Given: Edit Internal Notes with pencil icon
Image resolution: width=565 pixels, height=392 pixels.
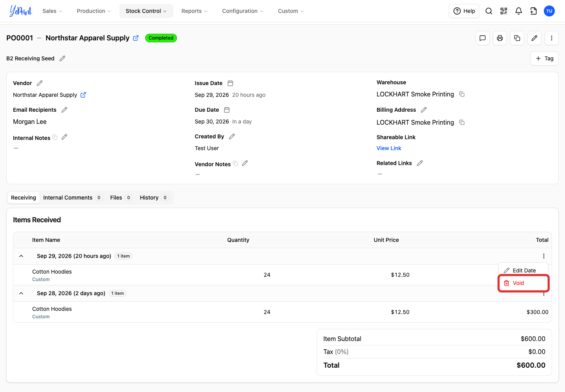Looking at the screenshot, I should 64,137.
